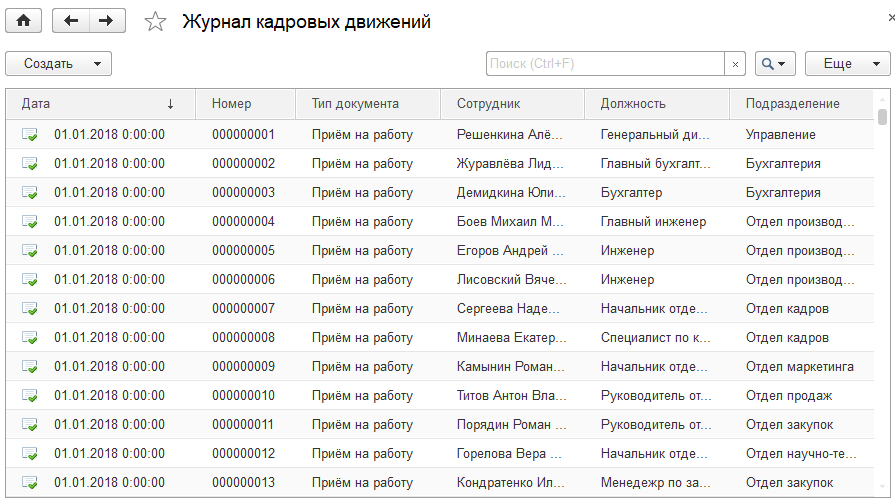Navigate forward with the right arrow
This screenshot has width=895, height=502.
click(107, 21)
